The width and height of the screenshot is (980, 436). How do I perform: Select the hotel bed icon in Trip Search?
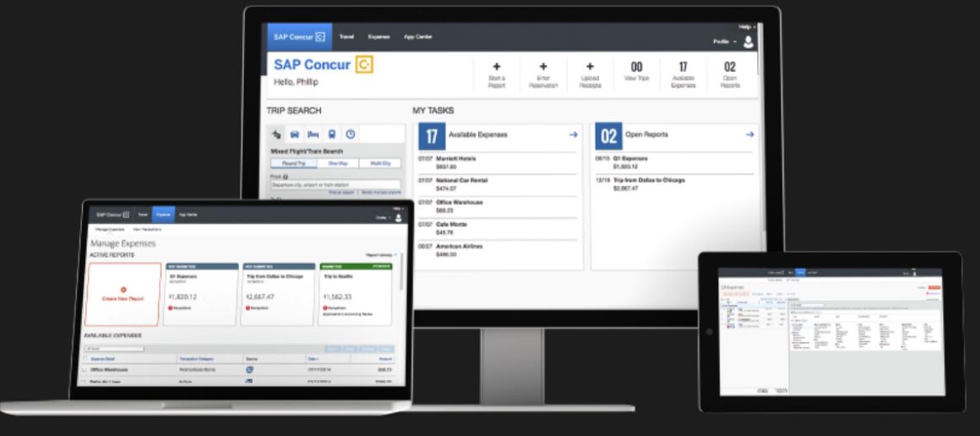[313, 134]
